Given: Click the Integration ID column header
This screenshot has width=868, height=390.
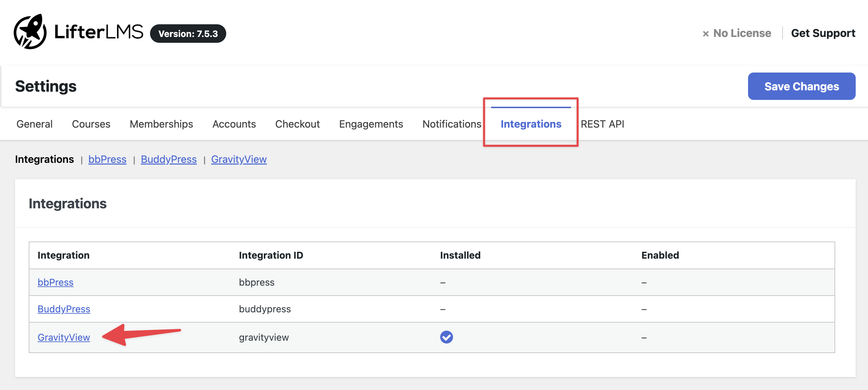Looking at the screenshot, I should point(271,255).
